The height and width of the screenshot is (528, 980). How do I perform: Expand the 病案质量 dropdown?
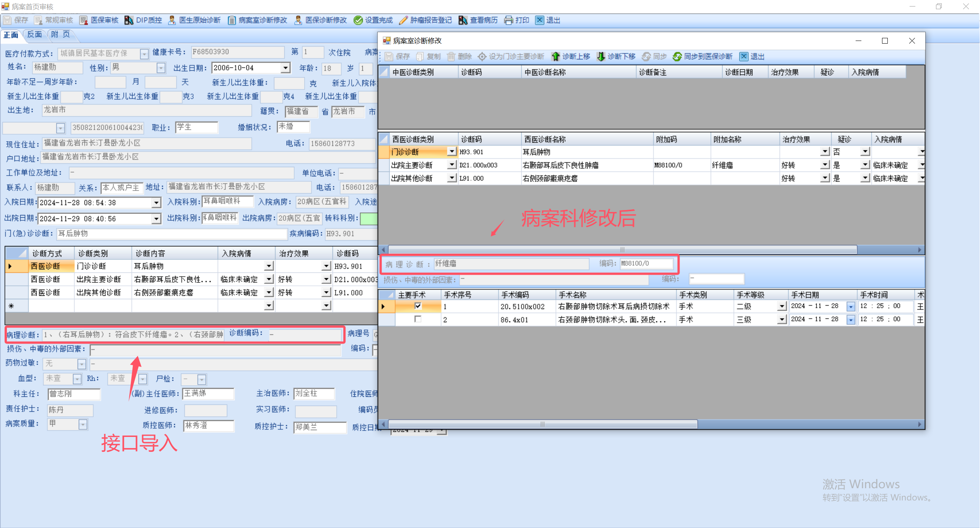pos(83,424)
